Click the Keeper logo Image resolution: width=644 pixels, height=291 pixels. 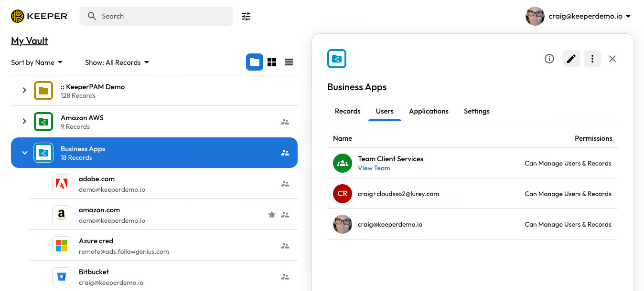(40, 16)
